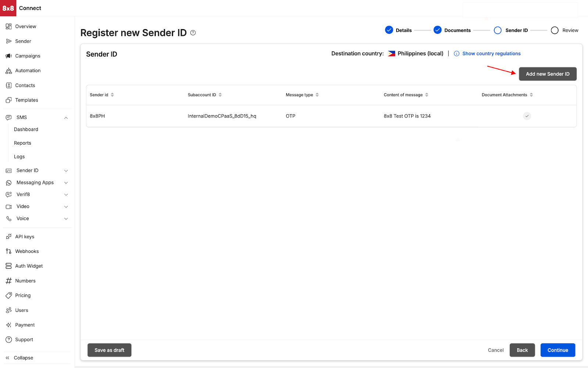
Task: Expand the Voice submenu chevron
Action: pyautogui.click(x=66, y=219)
